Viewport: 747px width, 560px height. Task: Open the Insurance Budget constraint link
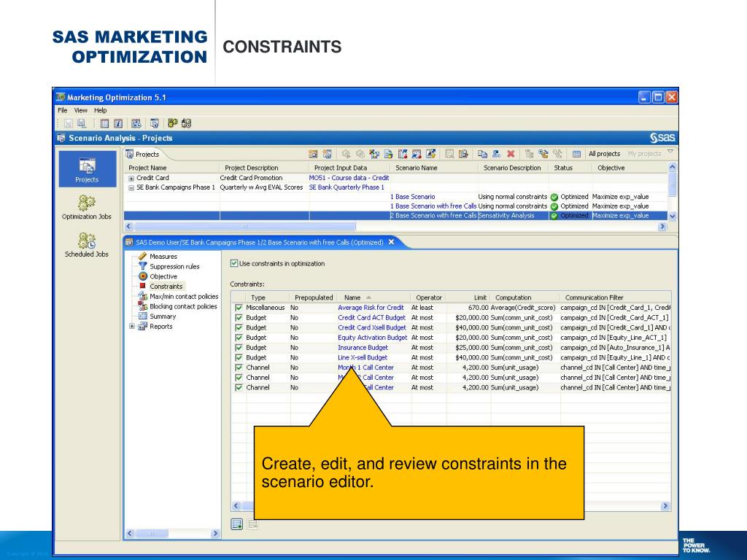pos(363,348)
